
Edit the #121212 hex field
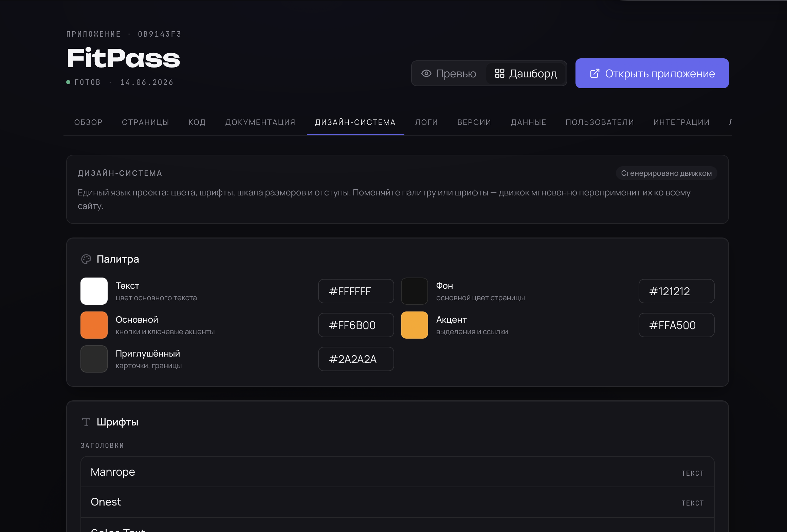677,291
